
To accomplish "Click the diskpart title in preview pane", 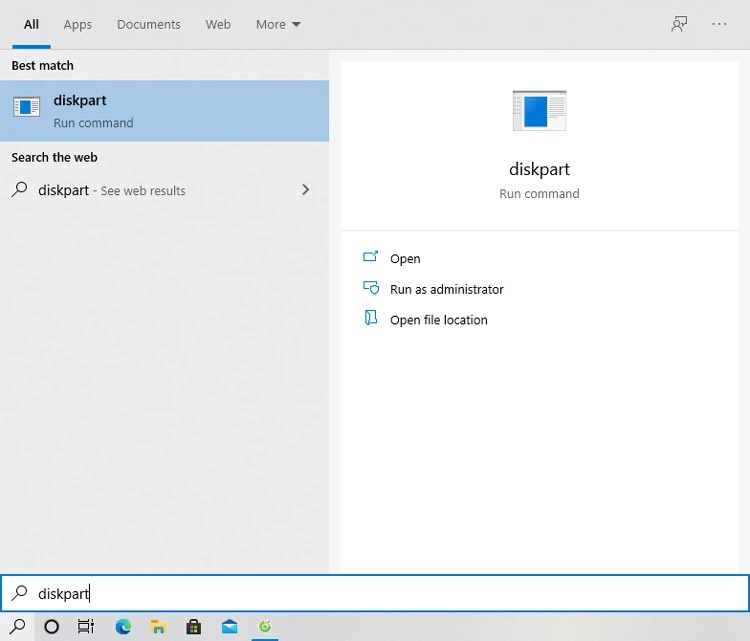I will point(539,169).
